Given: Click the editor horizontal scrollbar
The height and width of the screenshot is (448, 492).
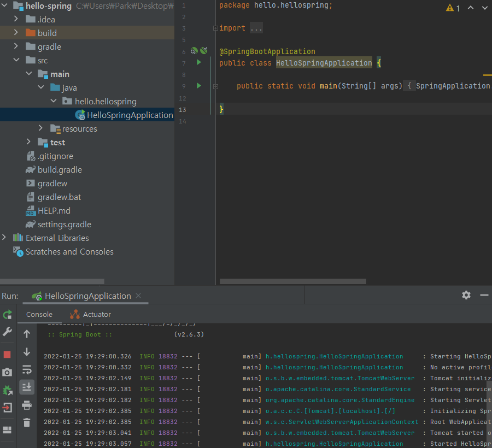Looking at the screenshot, I should (293, 281).
